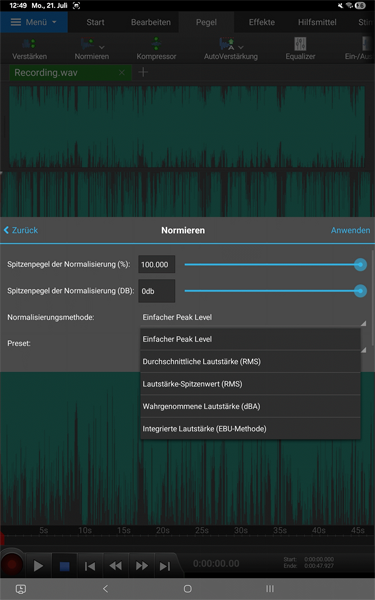Open the hamburger Menü button
Image resolution: width=375 pixels, height=600 pixels.
pyautogui.click(x=34, y=22)
